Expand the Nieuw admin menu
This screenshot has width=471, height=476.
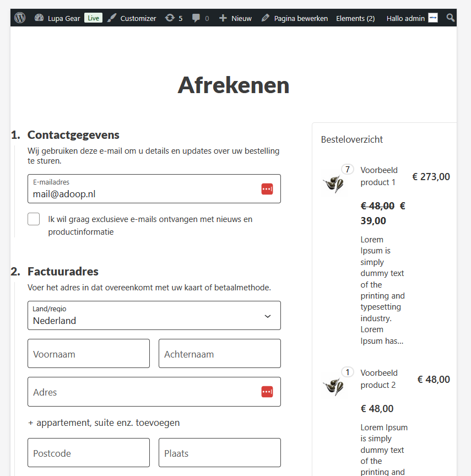coord(235,18)
